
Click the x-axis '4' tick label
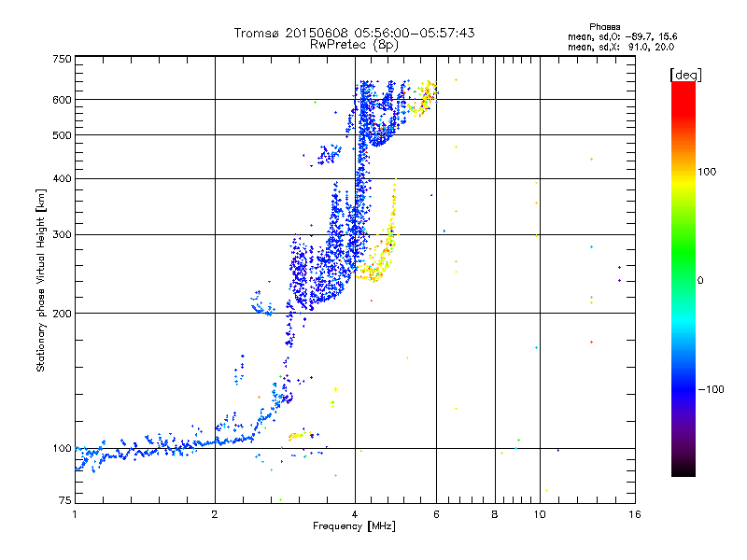[355, 514]
